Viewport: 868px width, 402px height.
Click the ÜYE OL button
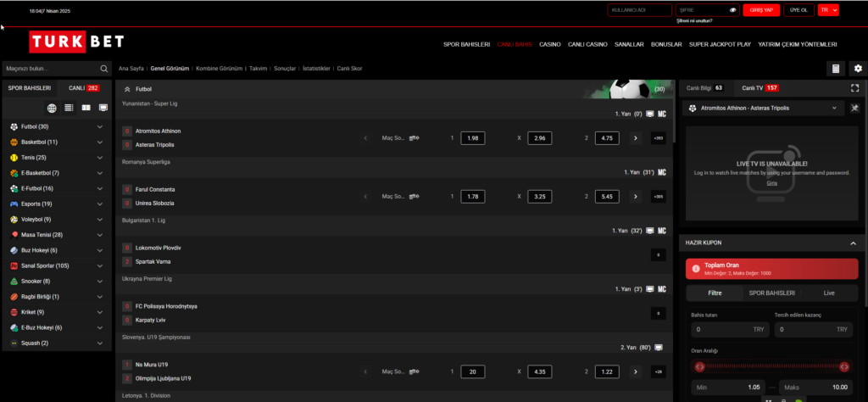798,10
